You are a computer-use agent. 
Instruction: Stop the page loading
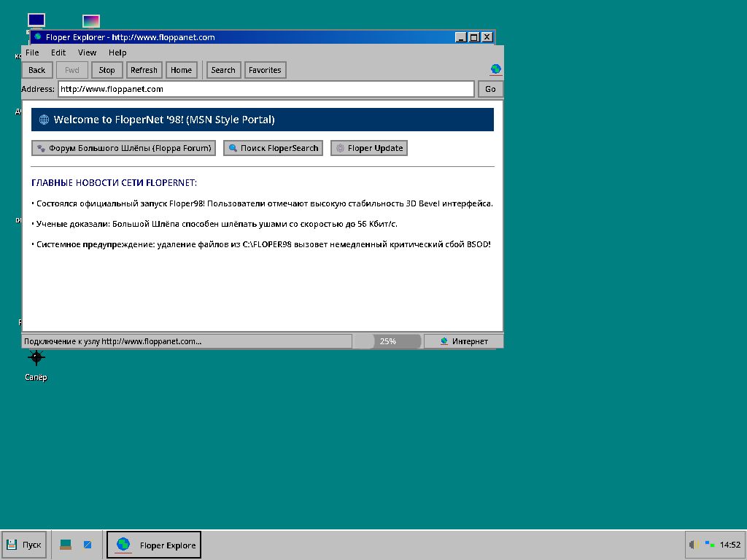pyautogui.click(x=107, y=70)
